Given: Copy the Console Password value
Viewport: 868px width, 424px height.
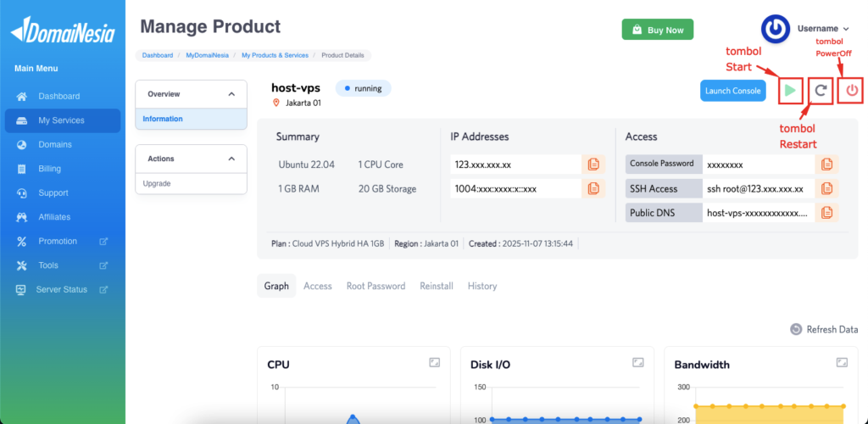Looking at the screenshot, I should [x=827, y=165].
